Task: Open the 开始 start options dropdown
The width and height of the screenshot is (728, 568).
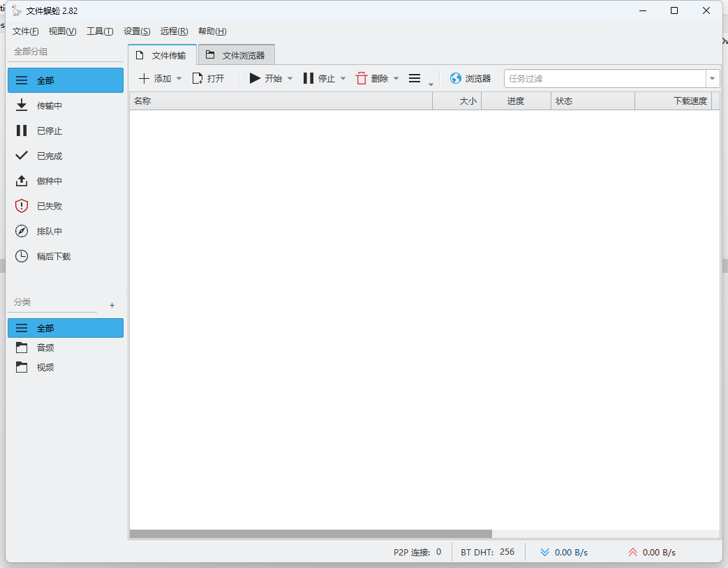Action: click(x=290, y=78)
